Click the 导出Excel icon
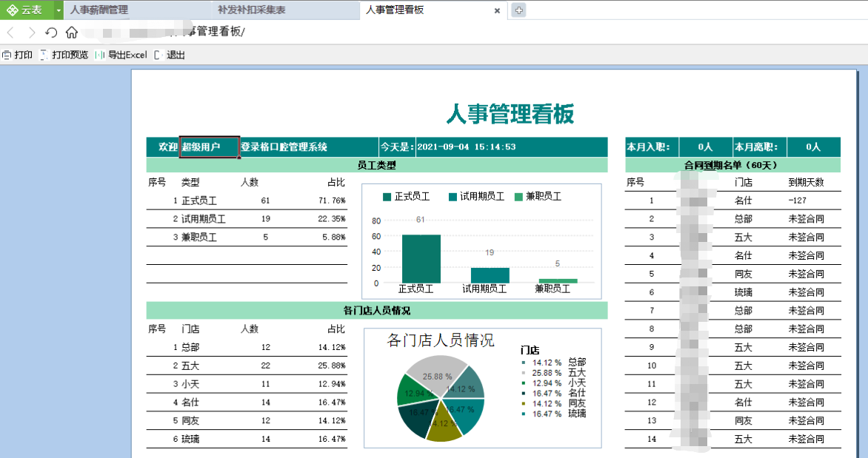 [100, 55]
